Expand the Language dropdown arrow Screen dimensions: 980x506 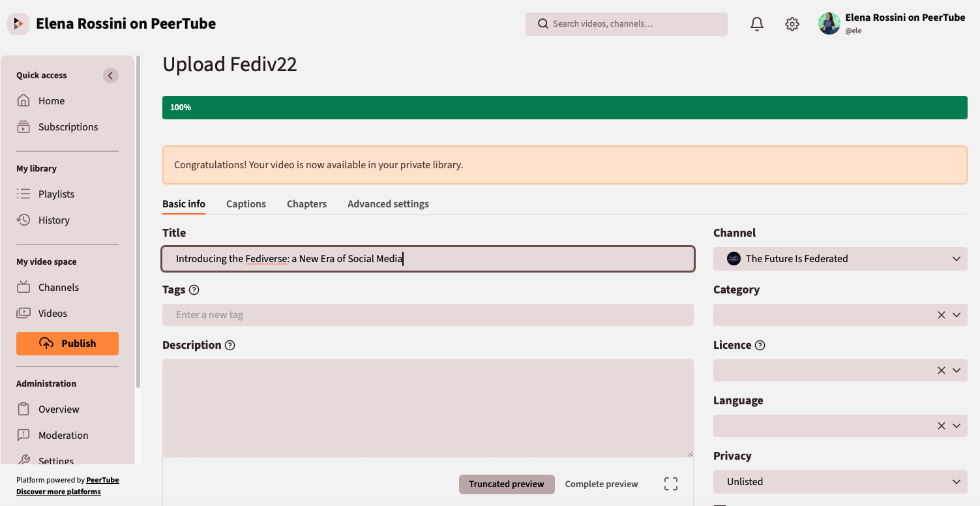coord(957,426)
